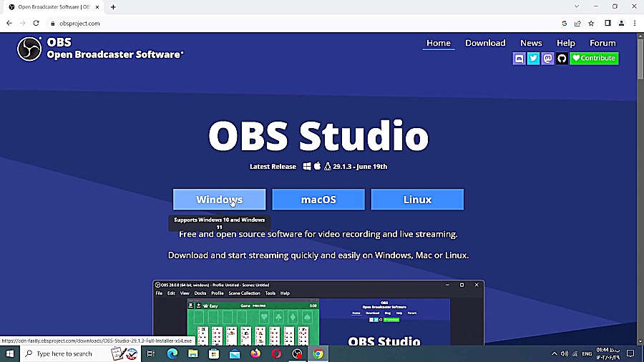
Task: Click the taskbar clock
Action: pyautogui.click(x=608, y=353)
